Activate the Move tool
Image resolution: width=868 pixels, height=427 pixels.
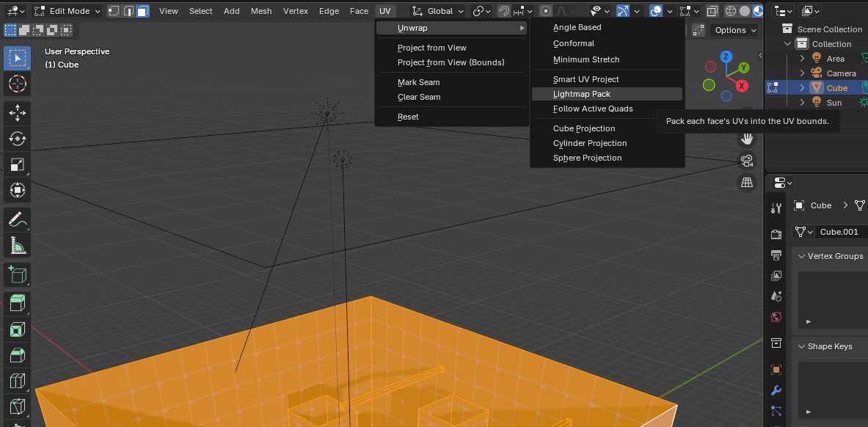(x=18, y=112)
